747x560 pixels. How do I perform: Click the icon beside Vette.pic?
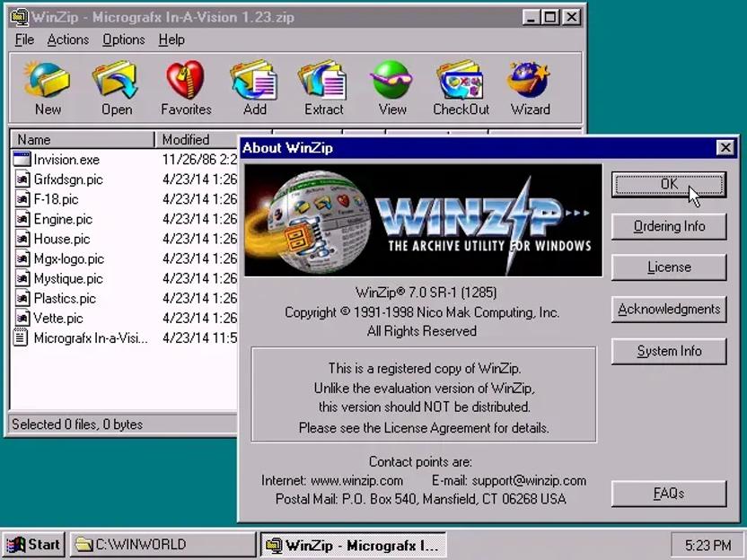pyautogui.click(x=22, y=318)
